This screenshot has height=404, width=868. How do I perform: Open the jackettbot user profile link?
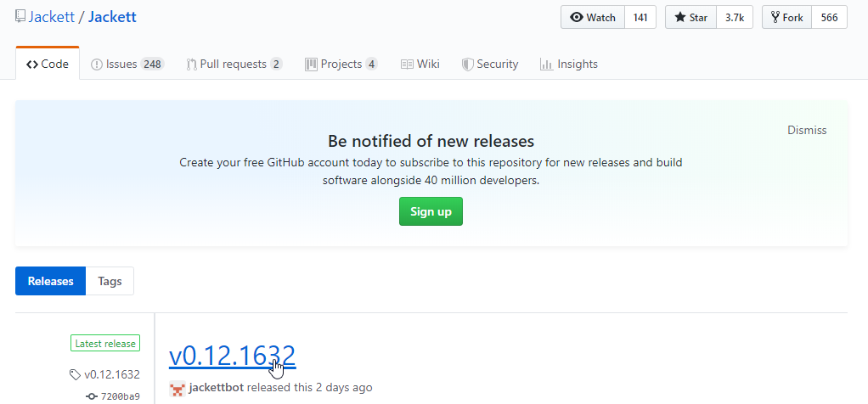tap(217, 387)
